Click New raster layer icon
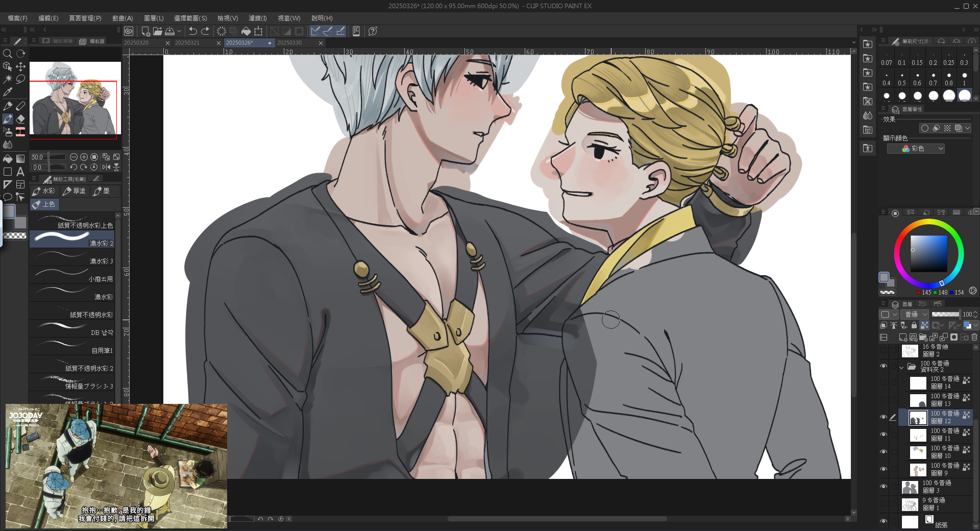 click(903, 337)
